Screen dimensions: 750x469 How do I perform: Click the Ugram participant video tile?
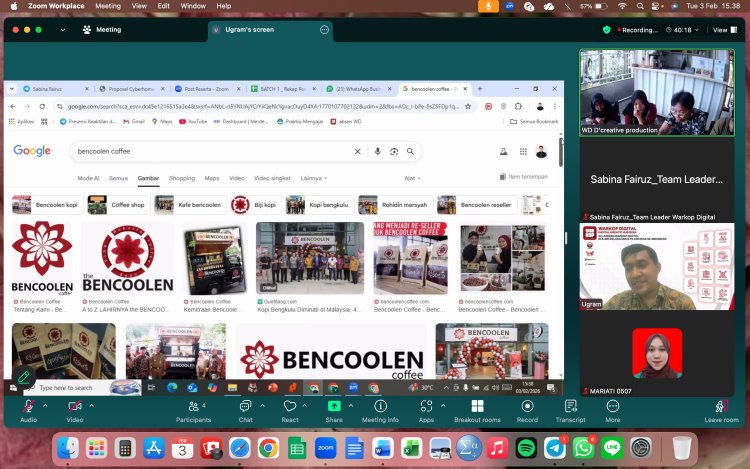(657, 266)
